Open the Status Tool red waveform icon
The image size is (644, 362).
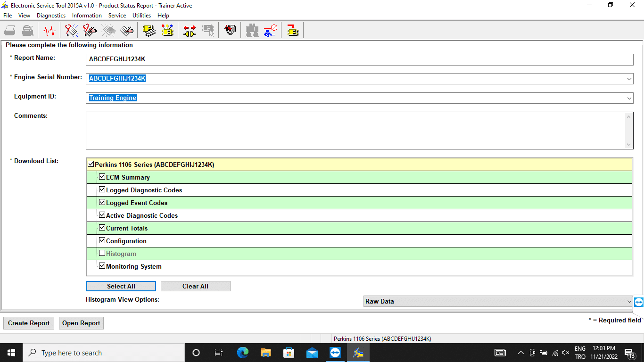point(49,31)
